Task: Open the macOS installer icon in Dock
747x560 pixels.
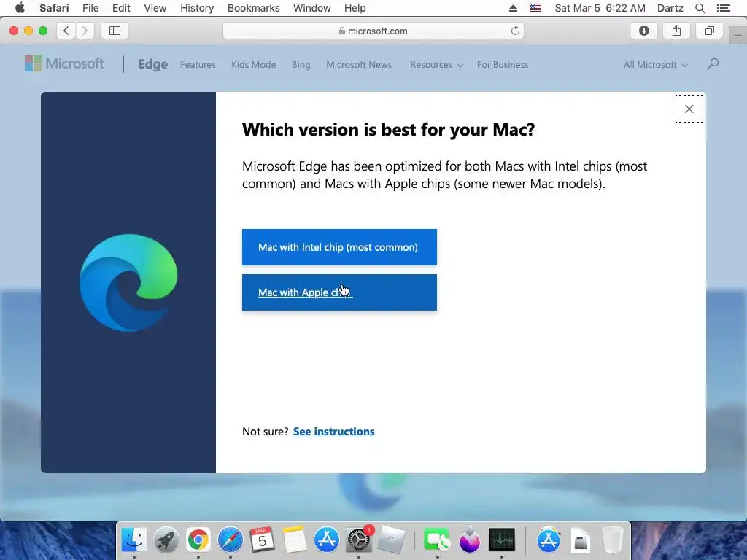Action: point(469,540)
